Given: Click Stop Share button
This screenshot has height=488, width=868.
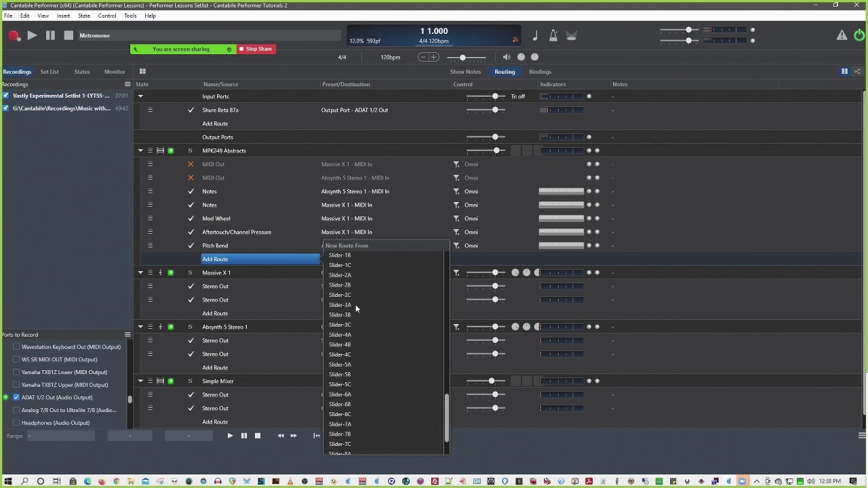Looking at the screenshot, I should [256, 49].
